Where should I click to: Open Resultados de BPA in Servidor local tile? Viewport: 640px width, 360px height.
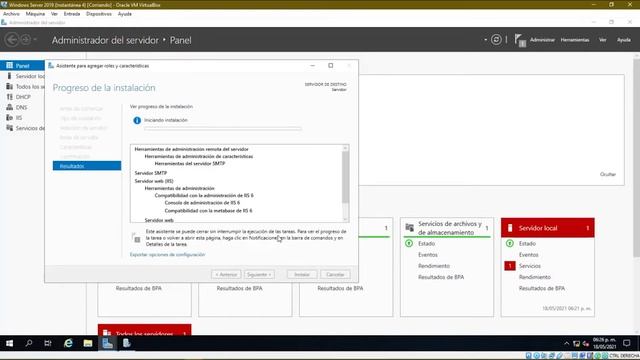[542, 288]
